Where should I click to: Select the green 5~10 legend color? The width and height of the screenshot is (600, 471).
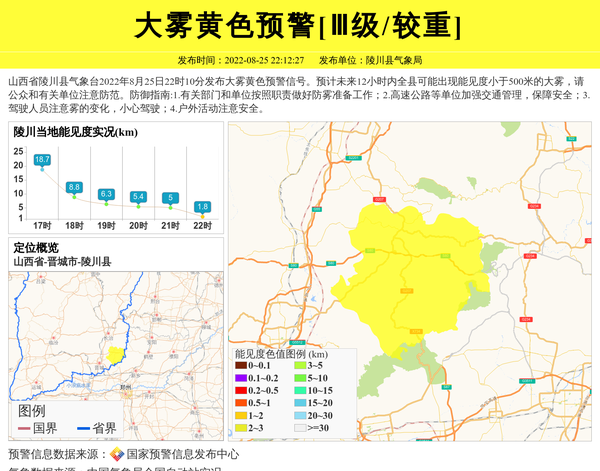[299, 378]
